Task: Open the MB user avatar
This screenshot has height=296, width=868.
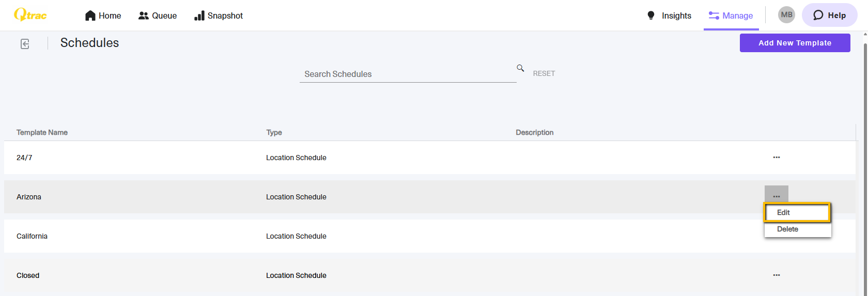Action: pyautogui.click(x=786, y=15)
